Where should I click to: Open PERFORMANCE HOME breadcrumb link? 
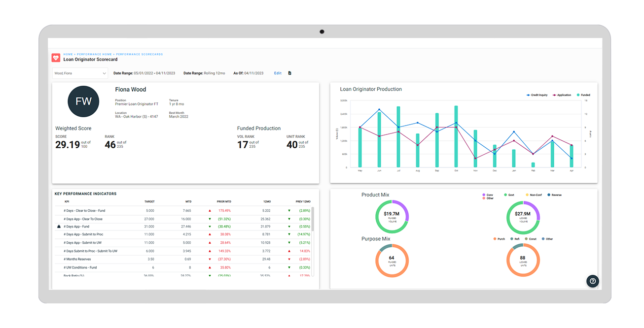[x=94, y=54]
